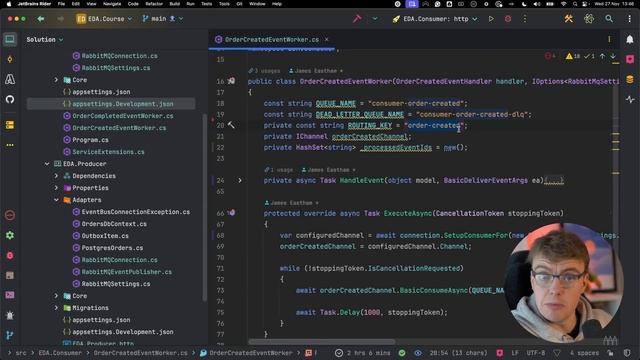
Task: Open Search Everywhere magnifier
Action: click(609, 19)
